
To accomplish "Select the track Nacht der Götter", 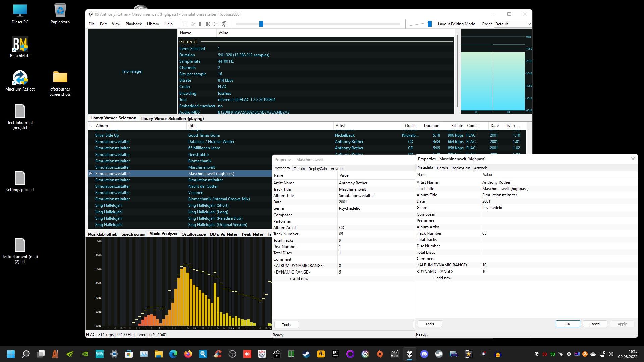I will (x=203, y=186).
